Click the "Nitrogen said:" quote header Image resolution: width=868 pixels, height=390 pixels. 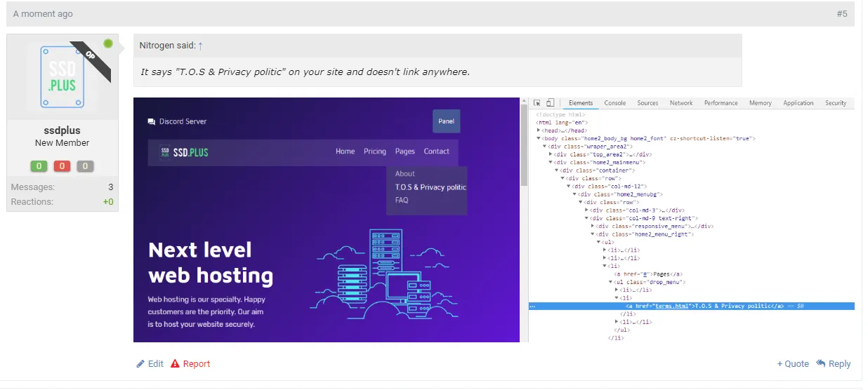click(x=167, y=46)
